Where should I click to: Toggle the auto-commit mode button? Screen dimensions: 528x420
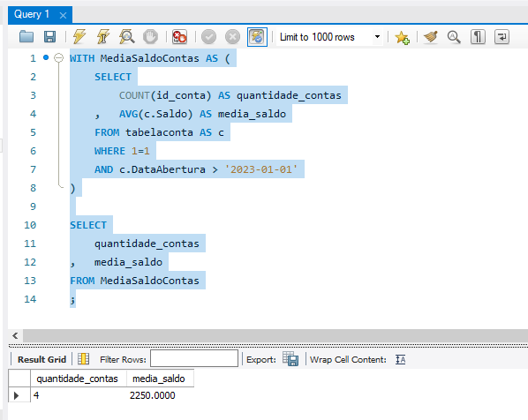click(257, 37)
